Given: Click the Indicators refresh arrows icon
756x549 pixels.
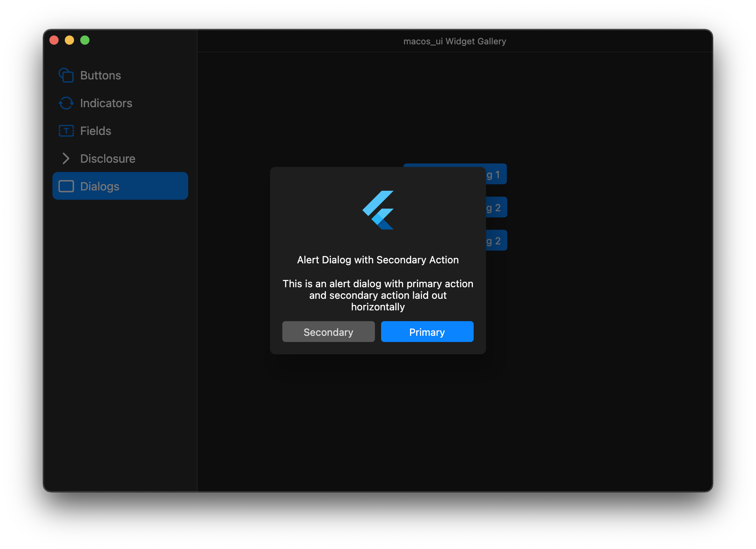Looking at the screenshot, I should (x=66, y=103).
